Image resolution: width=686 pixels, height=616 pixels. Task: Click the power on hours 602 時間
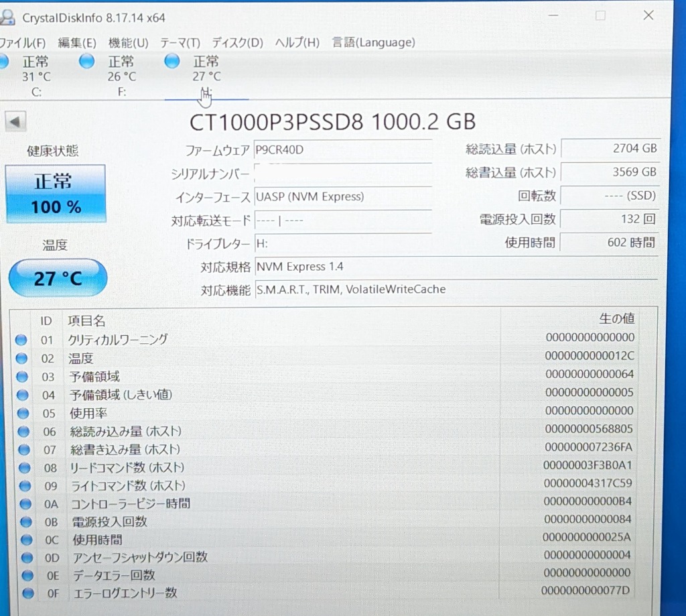coord(610,242)
